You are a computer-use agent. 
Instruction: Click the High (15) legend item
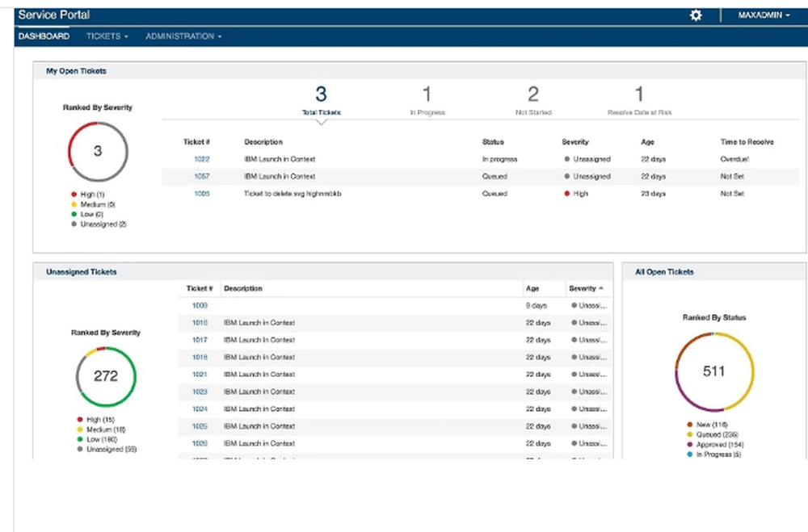[x=96, y=420]
